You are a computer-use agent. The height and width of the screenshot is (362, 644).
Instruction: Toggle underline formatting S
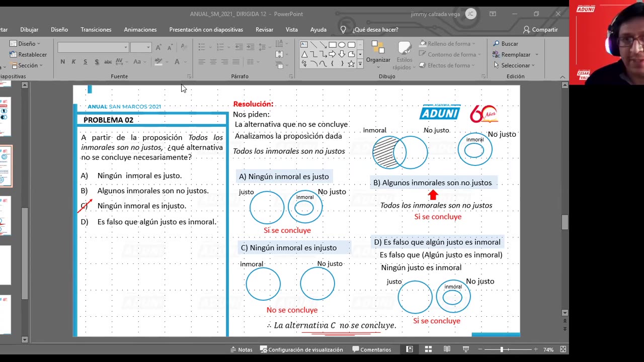[85, 62]
